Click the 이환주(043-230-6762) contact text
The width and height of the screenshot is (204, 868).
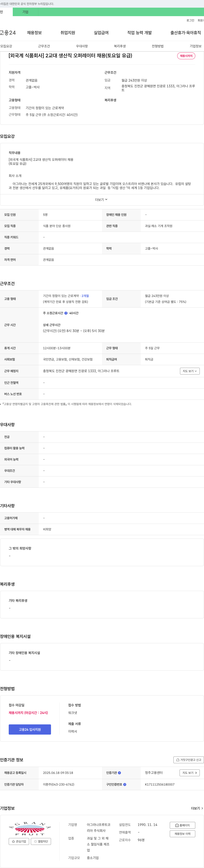point(59,785)
